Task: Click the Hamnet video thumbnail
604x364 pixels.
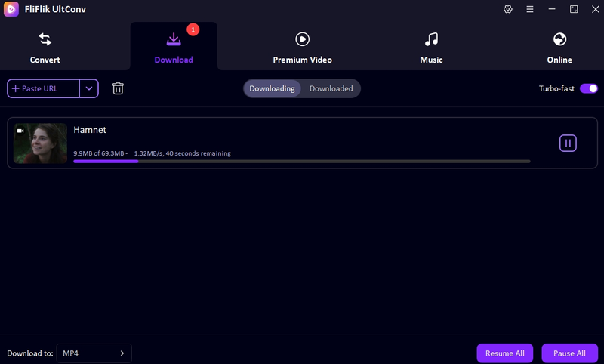Action: 40,143
